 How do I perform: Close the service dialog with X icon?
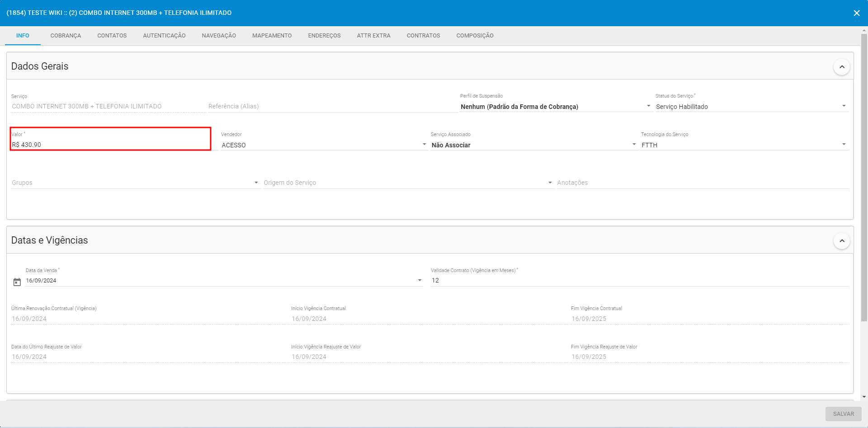[x=856, y=13]
